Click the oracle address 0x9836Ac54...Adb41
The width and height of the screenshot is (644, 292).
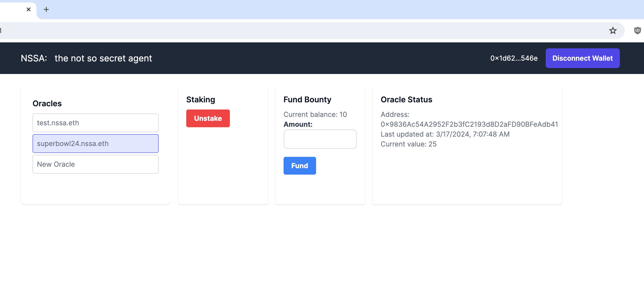(469, 124)
